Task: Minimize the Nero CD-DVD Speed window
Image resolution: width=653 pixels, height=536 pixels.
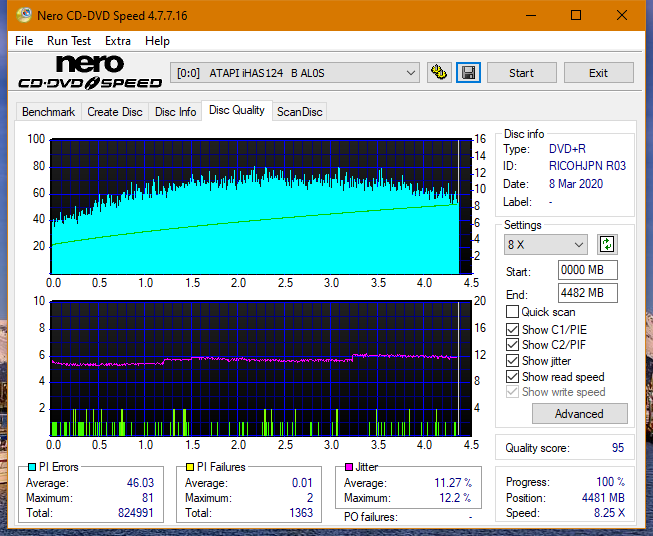Action: (531, 15)
